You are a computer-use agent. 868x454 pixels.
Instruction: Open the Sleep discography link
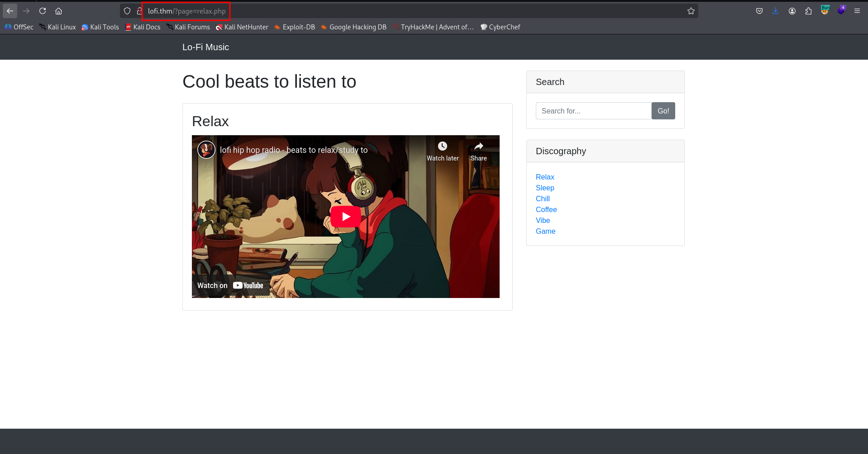click(545, 188)
